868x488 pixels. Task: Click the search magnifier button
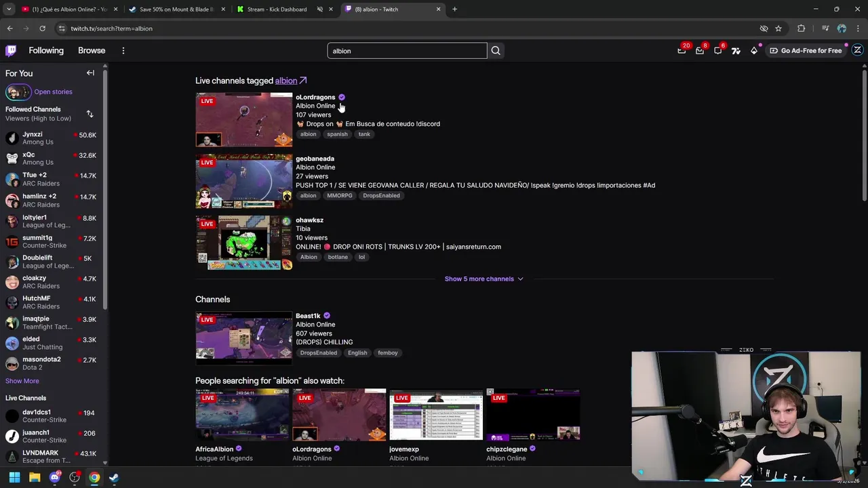coord(496,51)
